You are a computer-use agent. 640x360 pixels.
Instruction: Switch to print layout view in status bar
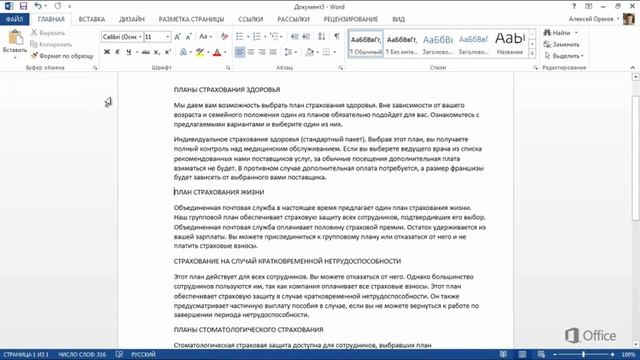click(522, 354)
